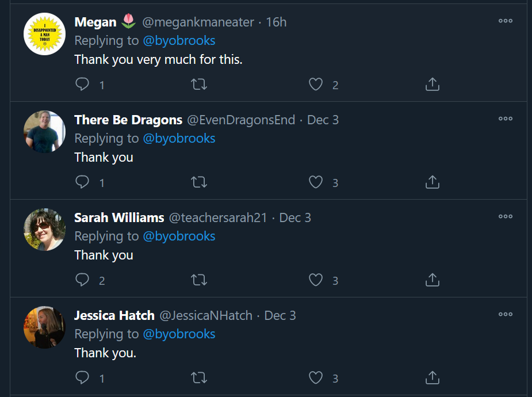
Task: Like Megan's tweet
Action: [x=316, y=84]
